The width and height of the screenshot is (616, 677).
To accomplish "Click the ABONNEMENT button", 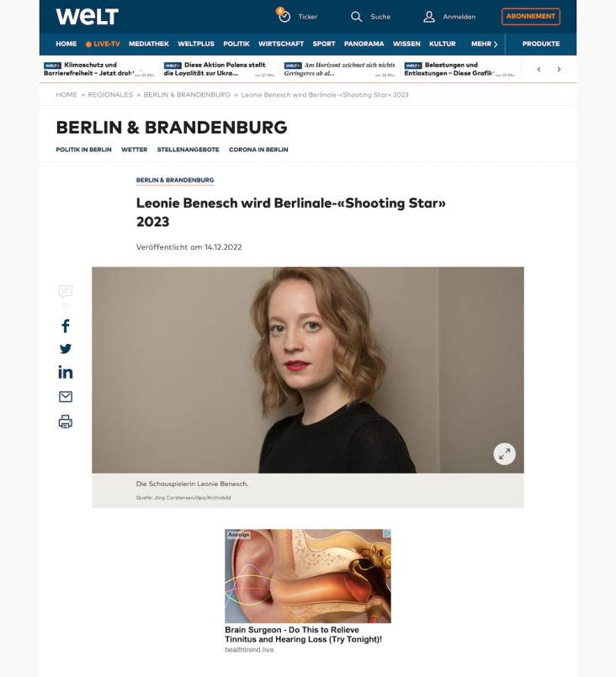I will coord(530,17).
